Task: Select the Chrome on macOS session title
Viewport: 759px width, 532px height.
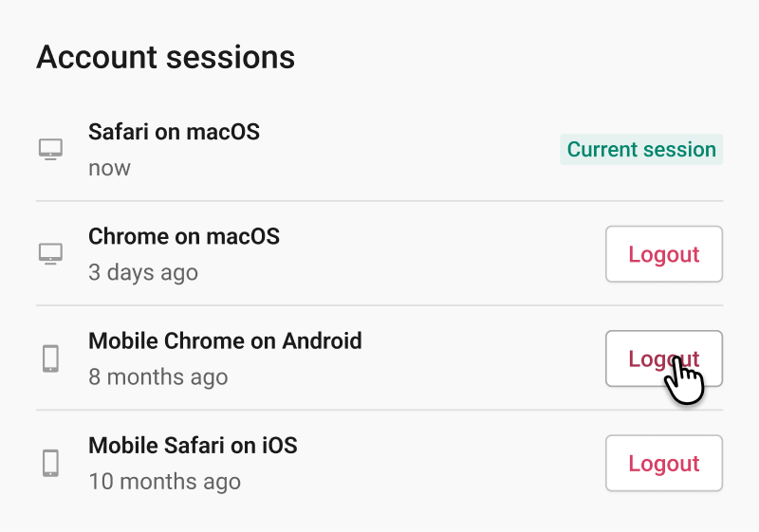Action: click(x=184, y=236)
